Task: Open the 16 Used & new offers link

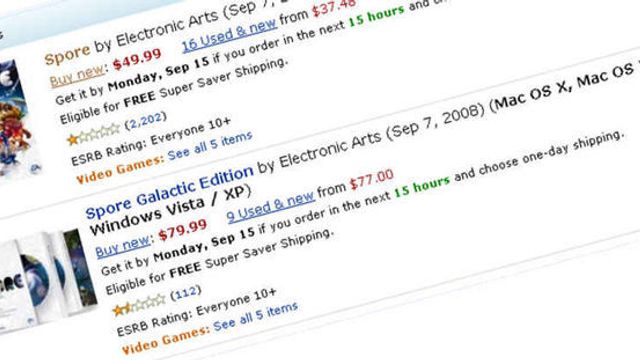Action: pyautogui.click(x=229, y=35)
